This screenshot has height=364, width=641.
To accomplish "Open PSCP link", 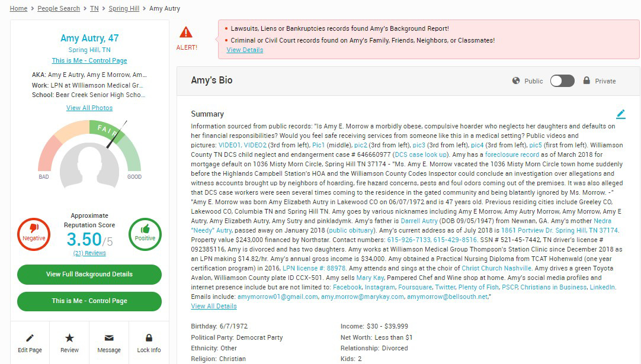I will 509,287.
